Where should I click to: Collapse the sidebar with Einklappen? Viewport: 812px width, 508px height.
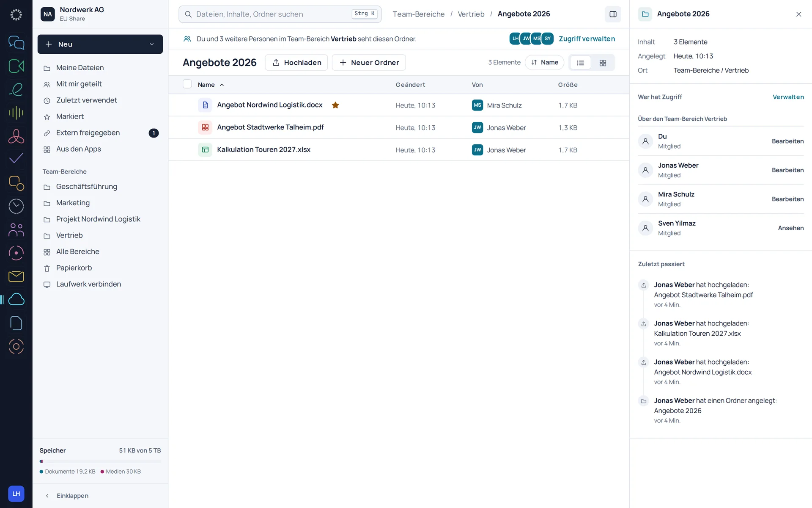pos(67,496)
